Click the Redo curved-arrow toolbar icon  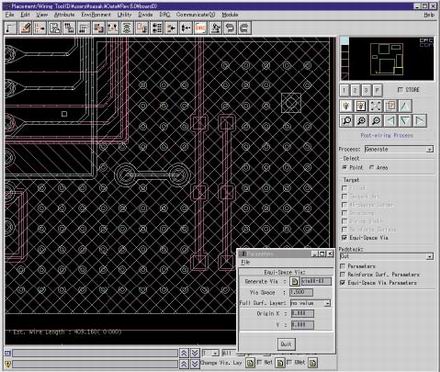pyautogui.click(x=244, y=28)
